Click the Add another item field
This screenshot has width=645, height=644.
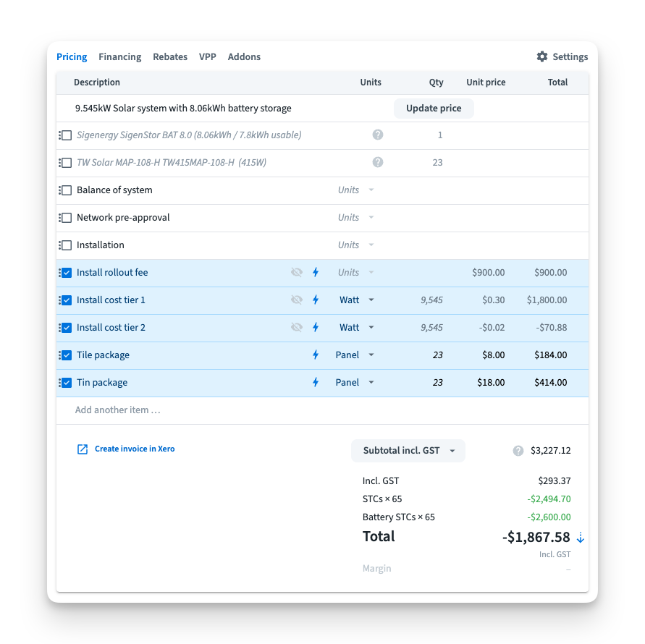pos(118,410)
